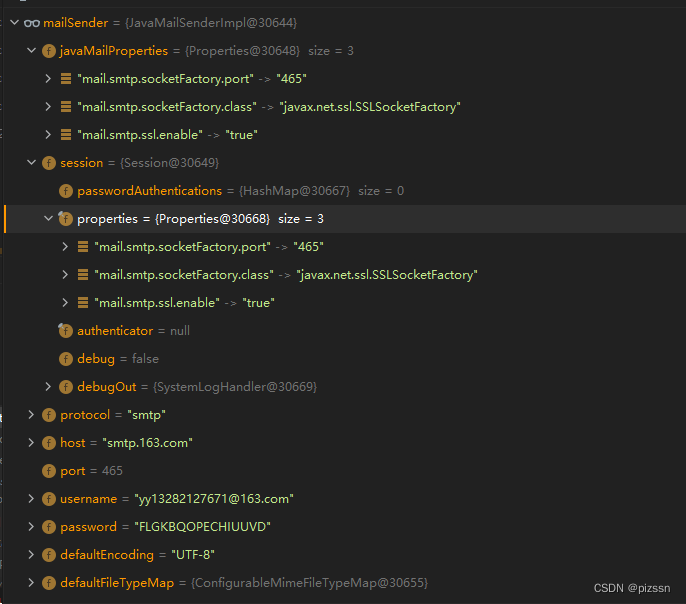686x604 pixels.
Task: Collapse the session node
Action: click(32, 162)
